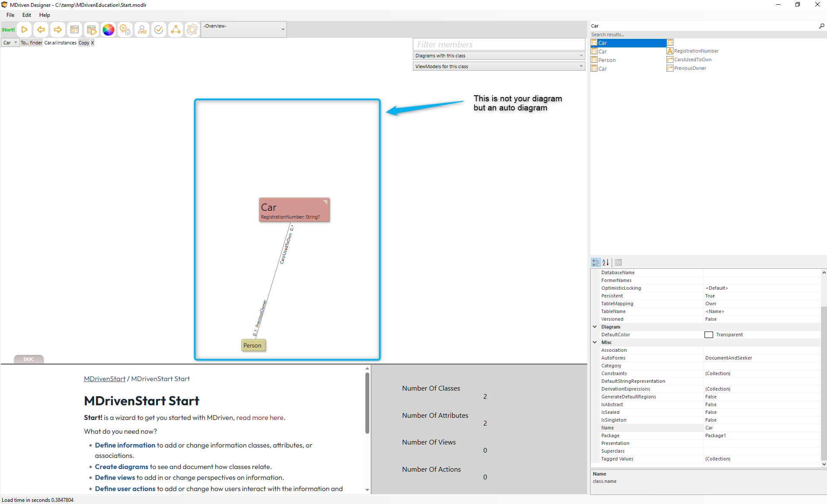Screen dimensions: 827x504
Task: Sort properties alphabetically with A-Z button
Action: [606, 262]
